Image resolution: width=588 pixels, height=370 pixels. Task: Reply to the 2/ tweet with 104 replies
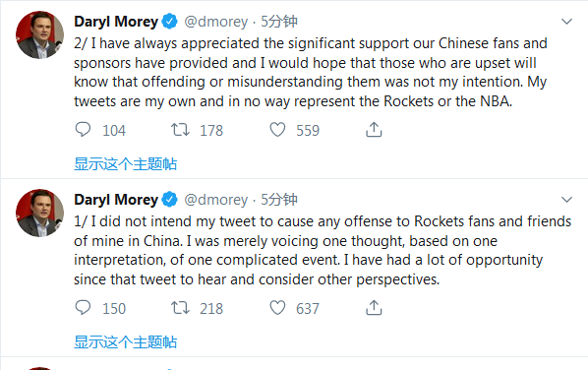pyautogui.click(x=83, y=130)
